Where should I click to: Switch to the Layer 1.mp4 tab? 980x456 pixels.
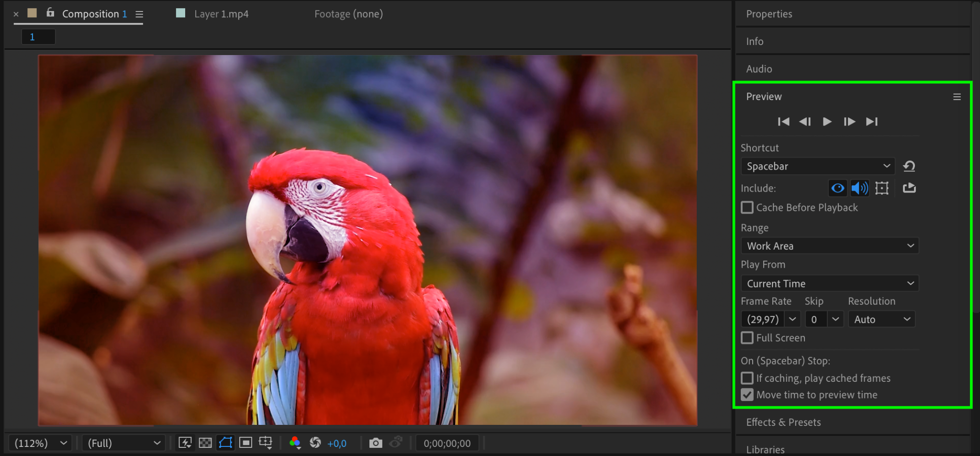221,14
